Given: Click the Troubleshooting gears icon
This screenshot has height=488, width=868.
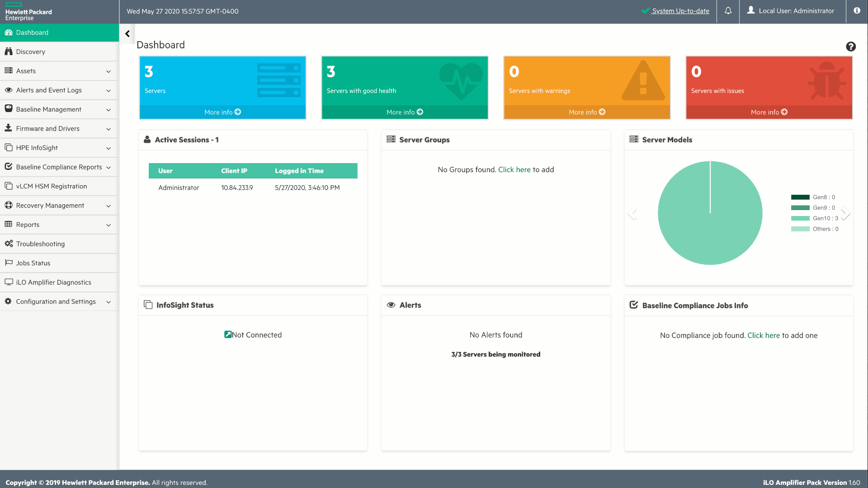Looking at the screenshot, I should tap(9, 244).
